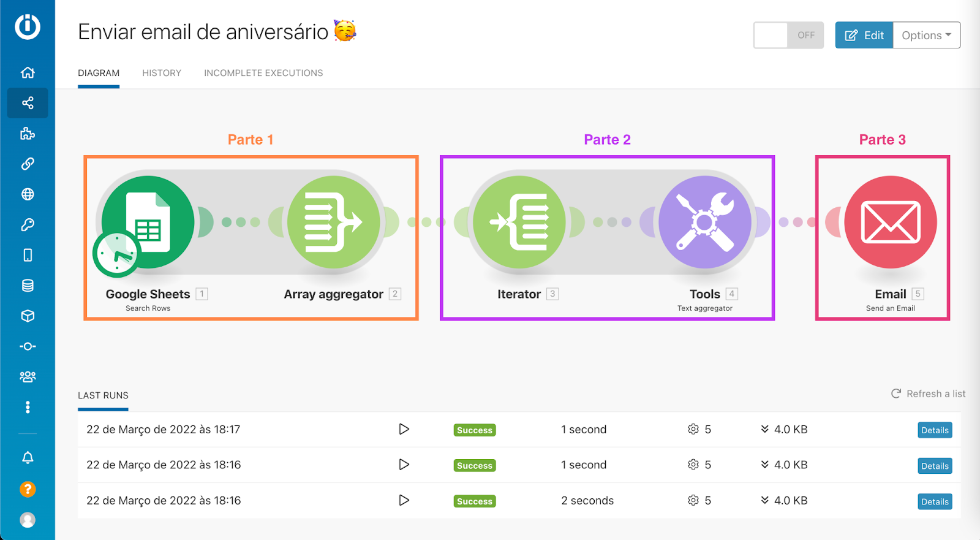Open the Webhooks globe icon
980x540 pixels.
(28, 194)
